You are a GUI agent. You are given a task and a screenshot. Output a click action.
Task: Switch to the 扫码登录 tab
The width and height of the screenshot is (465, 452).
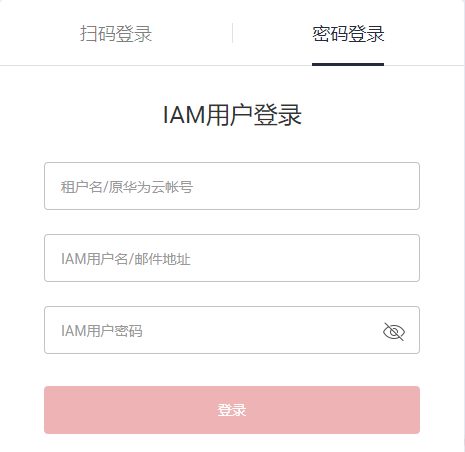[116, 34]
